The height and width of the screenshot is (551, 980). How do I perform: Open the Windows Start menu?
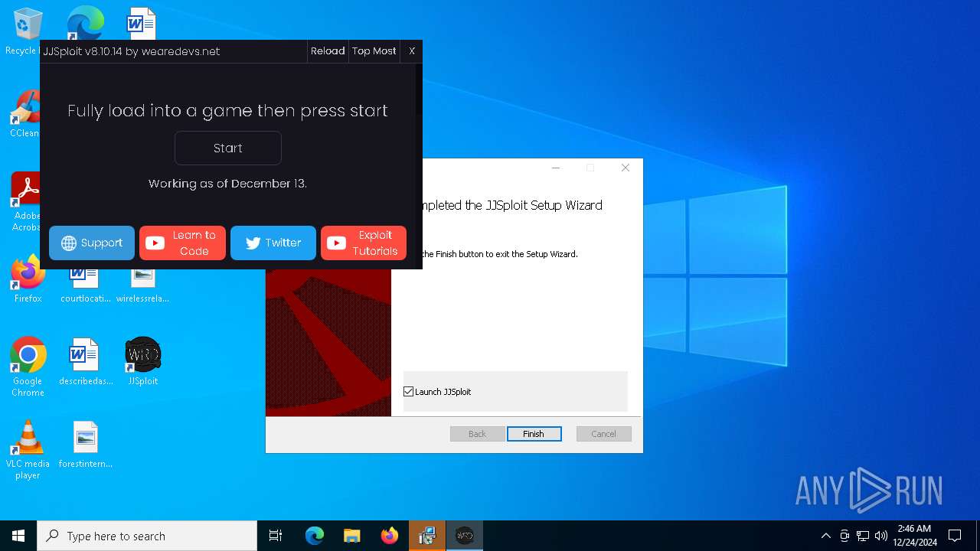tap(18, 536)
